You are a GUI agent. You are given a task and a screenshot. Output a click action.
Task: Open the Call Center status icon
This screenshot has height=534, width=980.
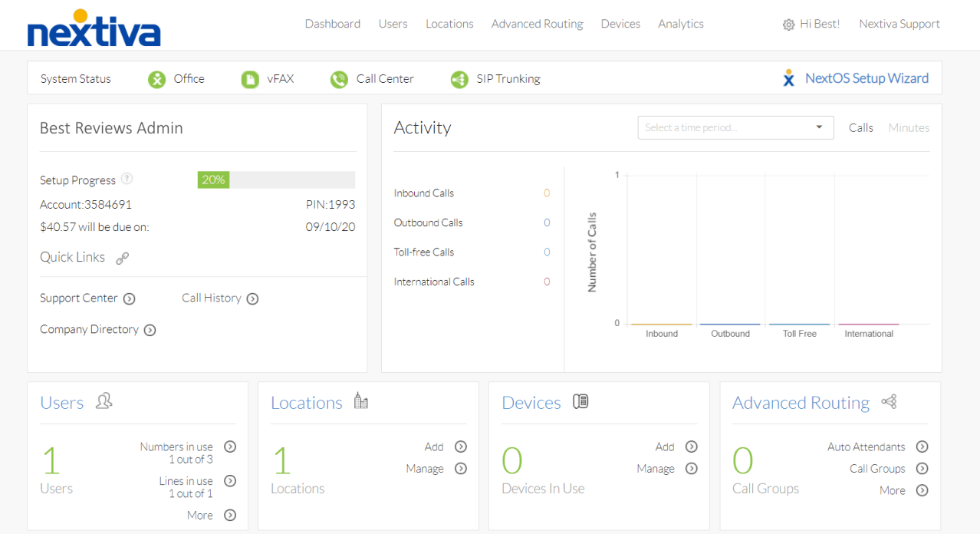tap(339, 78)
